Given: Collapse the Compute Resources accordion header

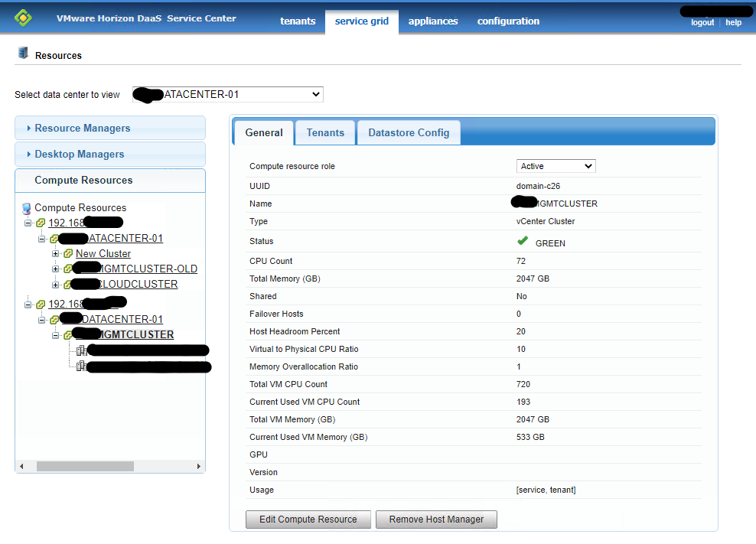Looking at the screenshot, I should click(x=110, y=180).
